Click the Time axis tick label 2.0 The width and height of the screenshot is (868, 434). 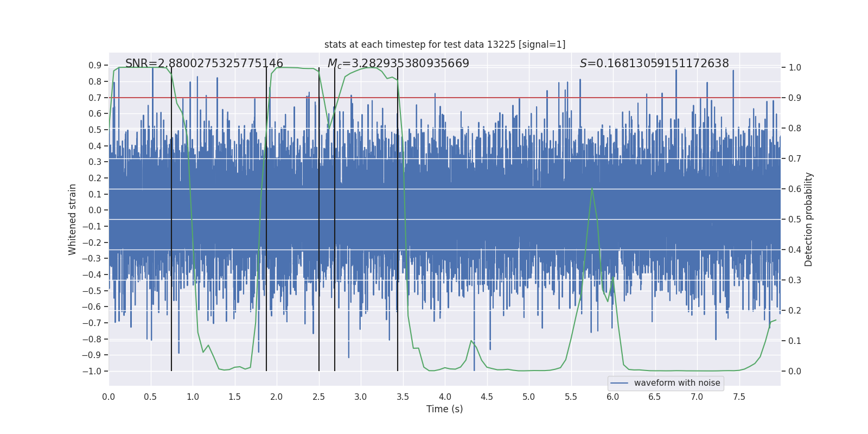click(x=277, y=397)
